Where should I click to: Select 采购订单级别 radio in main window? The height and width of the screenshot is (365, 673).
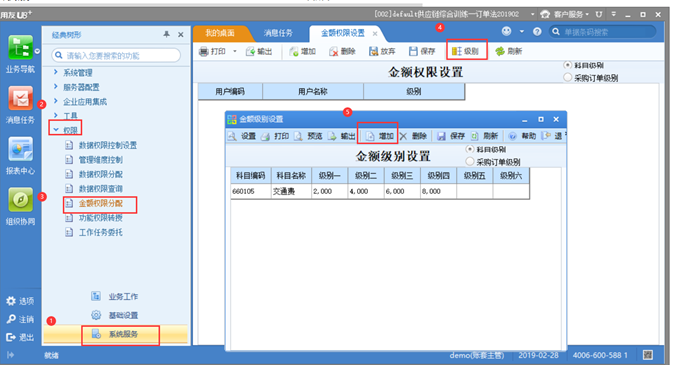[567, 78]
